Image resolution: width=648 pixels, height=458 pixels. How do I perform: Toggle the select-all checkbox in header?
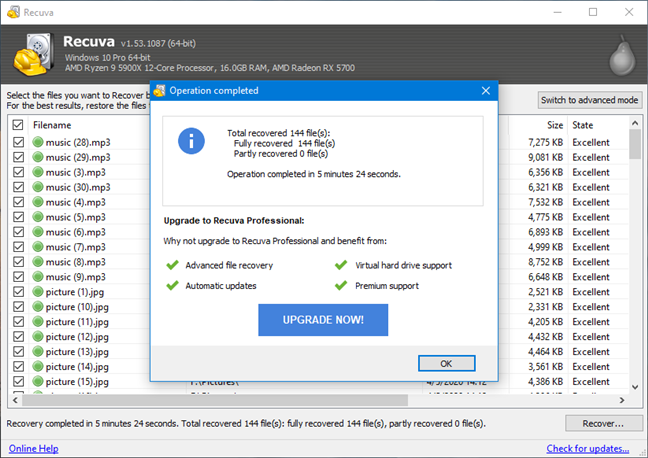[18, 125]
